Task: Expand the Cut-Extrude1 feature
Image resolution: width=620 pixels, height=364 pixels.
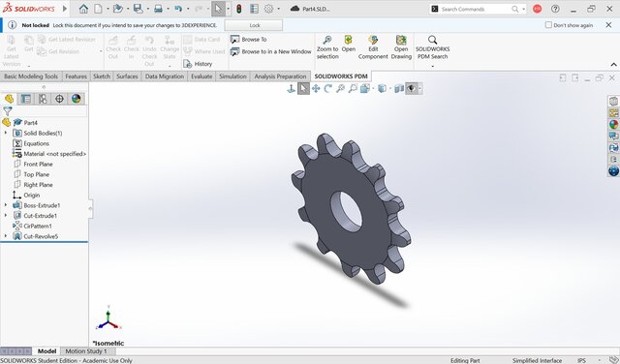Action: point(6,215)
